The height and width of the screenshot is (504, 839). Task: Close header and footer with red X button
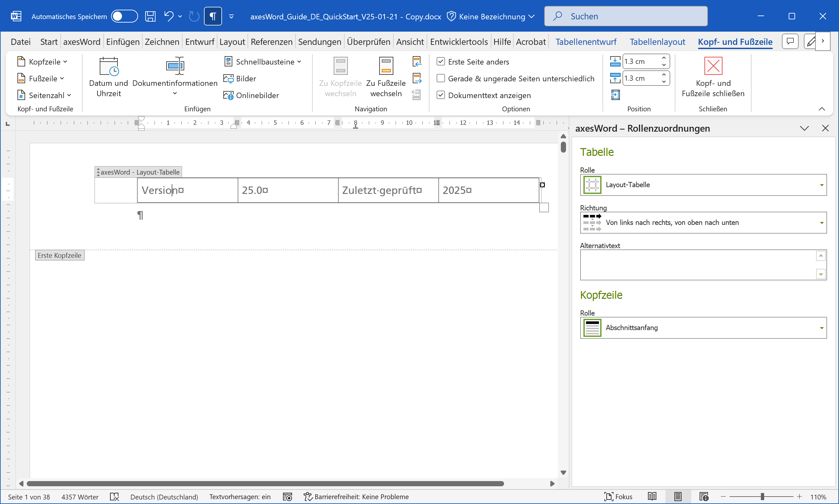tap(713, 77)
